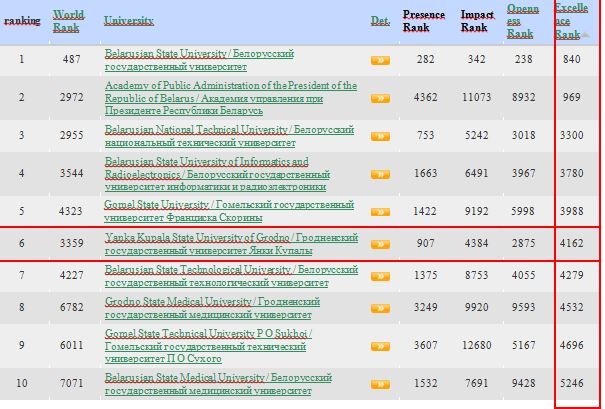The width and height of the screenshot is (605, 409).
Task: Open Belarusian State Technological University link
Action: click(x=231, y=276)
